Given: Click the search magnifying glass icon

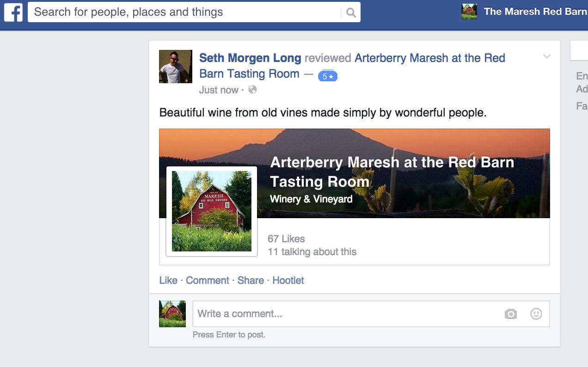Looking at the screenshot, I should (351, 12).
